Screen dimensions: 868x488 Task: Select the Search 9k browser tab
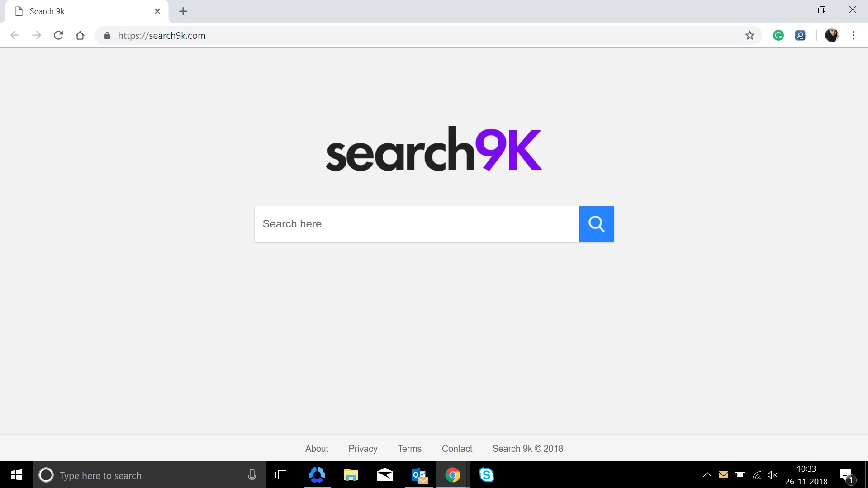pos(77,11)
